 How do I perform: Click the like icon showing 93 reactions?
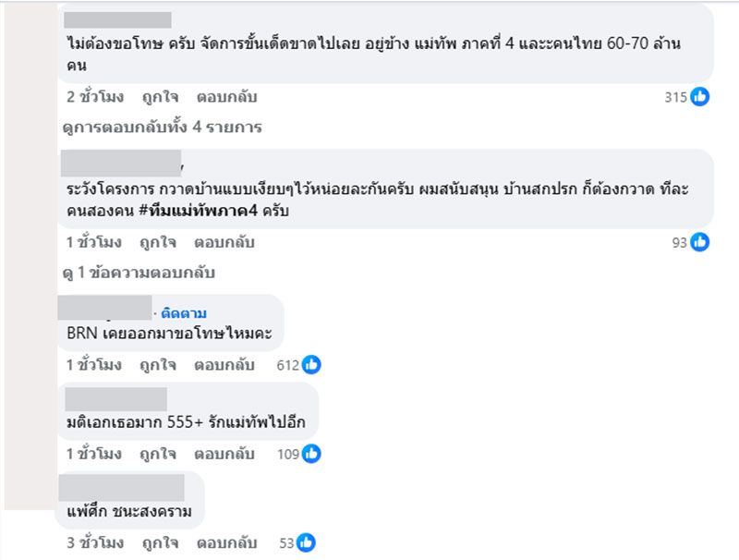click(700, 242)
